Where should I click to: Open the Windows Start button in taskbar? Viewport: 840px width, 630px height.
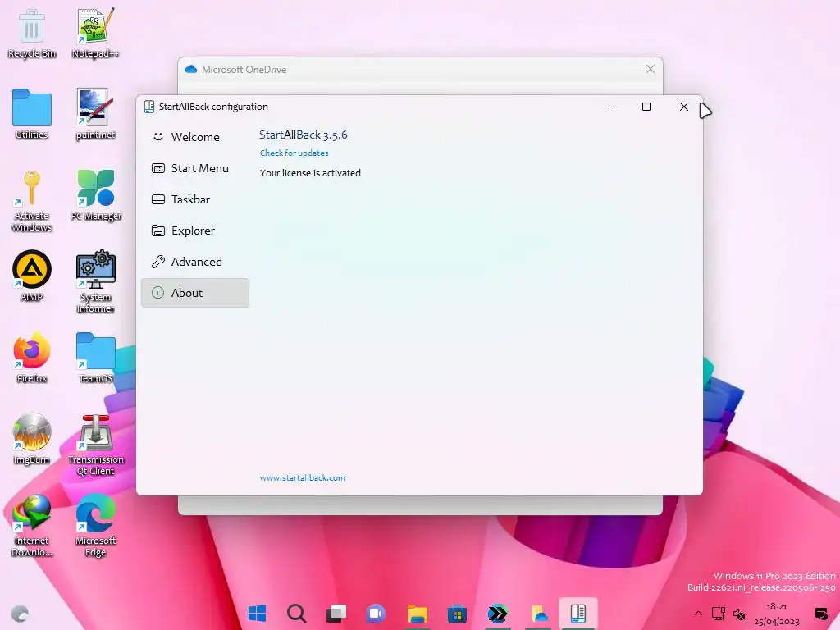(257, 613)
